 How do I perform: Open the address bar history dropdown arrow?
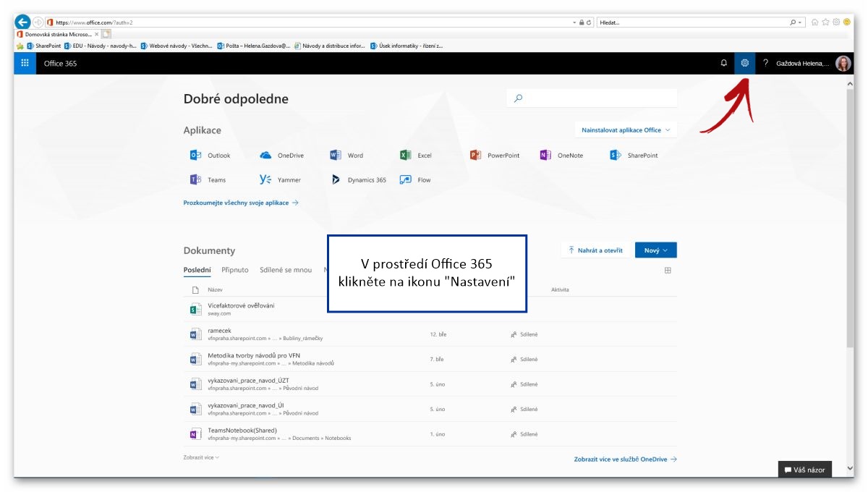click(574, 22)
